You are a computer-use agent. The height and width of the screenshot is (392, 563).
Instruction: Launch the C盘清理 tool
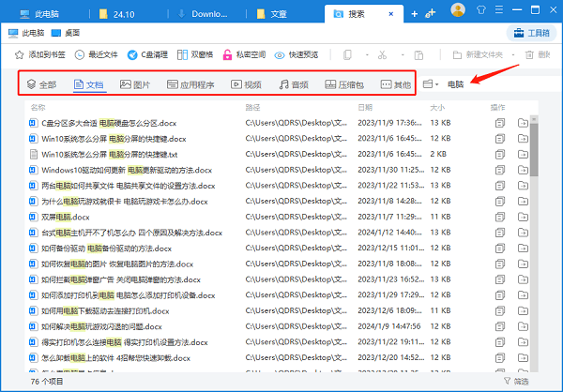click(147, 55)
